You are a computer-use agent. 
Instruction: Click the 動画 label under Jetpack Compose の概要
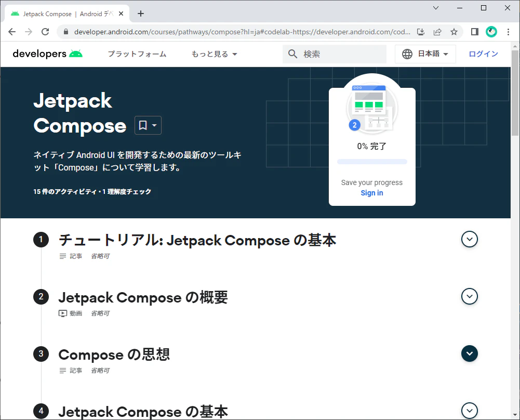(76, 313)
